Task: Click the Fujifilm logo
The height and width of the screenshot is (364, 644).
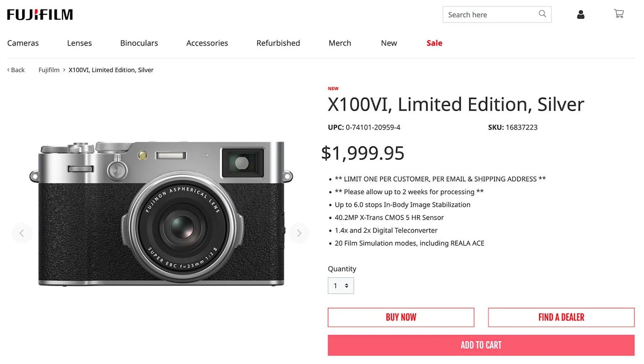Action: tap(40, 15)
